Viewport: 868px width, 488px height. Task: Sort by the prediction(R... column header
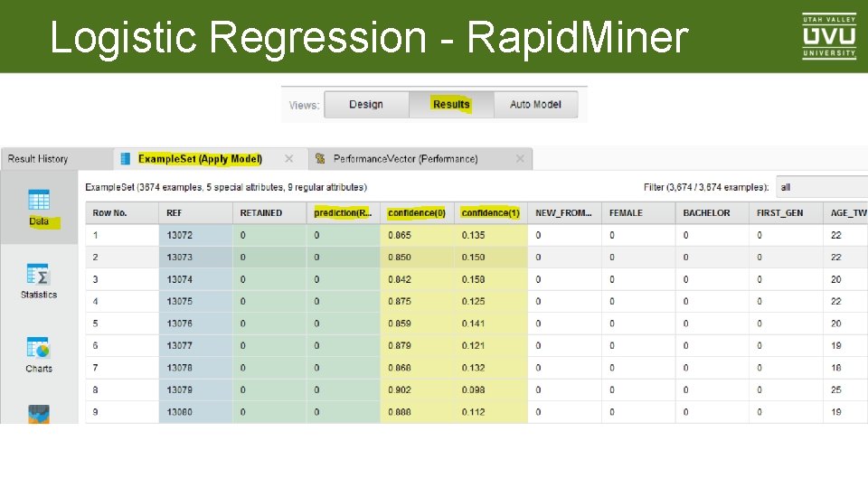[344, 213]
